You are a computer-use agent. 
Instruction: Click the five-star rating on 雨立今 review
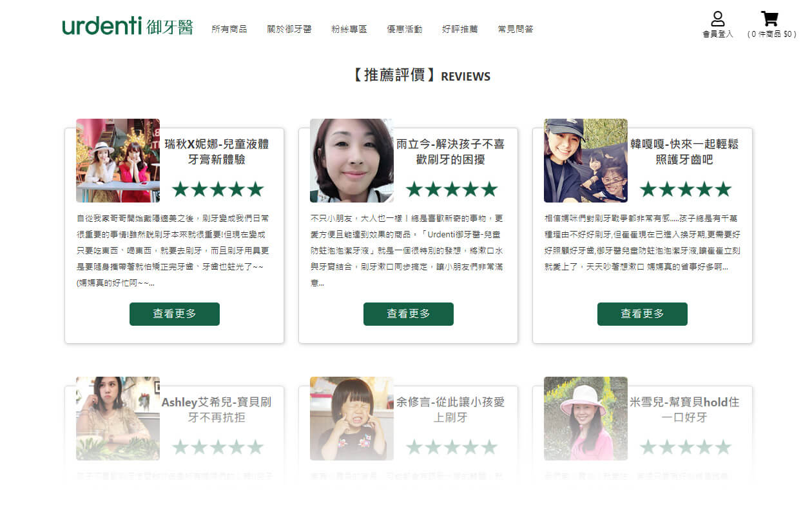tap(452, 189)
